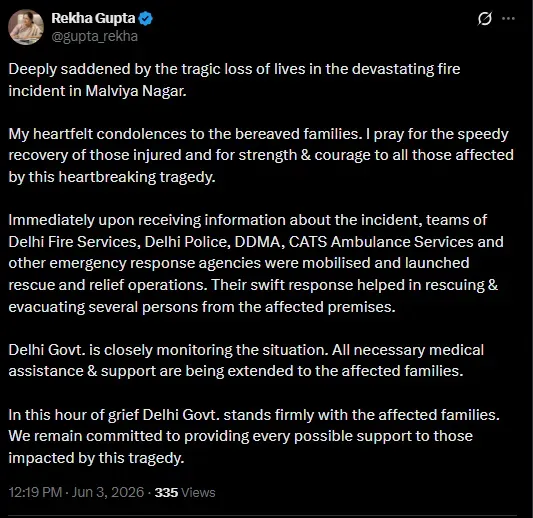Open the Rekha Gupta display name link
The height and width of the screenshot is (518, 533).
[93, 18]
